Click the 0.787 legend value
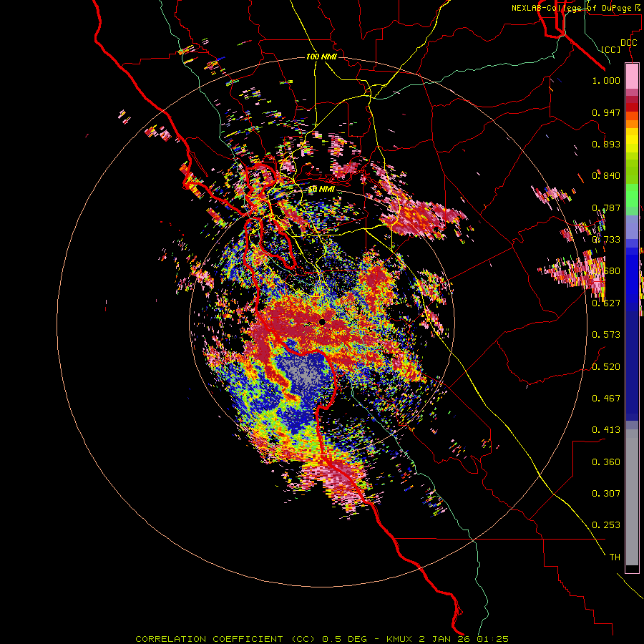This screenshot has width=644, height=644. pyautogui.click(x=606, y=208)
